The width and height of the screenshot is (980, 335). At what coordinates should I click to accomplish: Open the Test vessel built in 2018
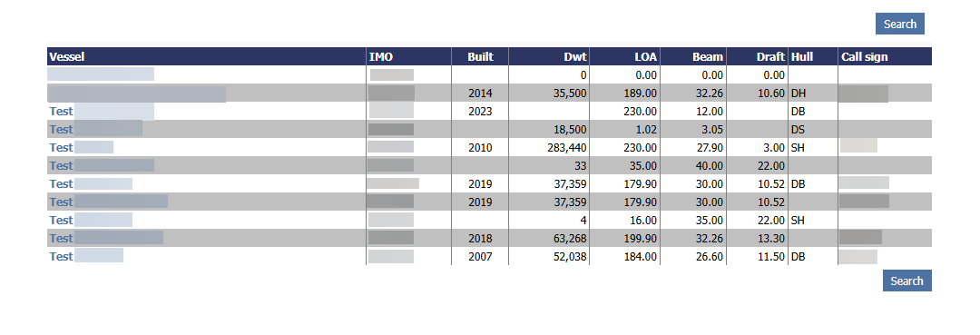[106, 238]
